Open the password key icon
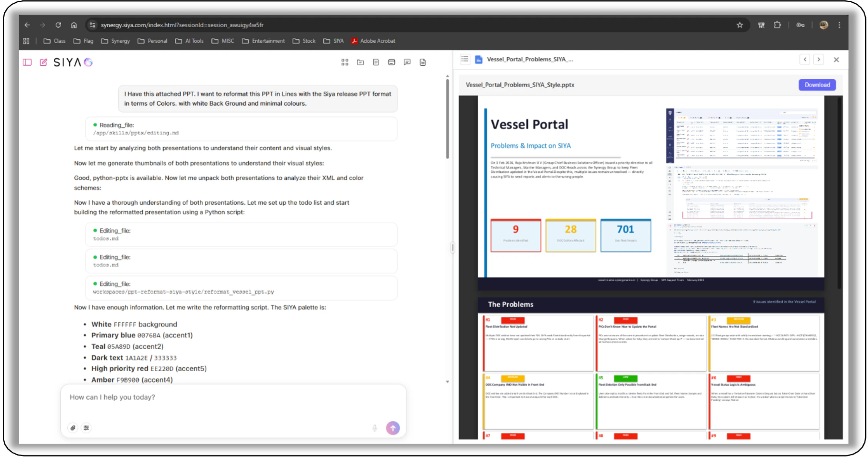 click(x=800, y=25)
